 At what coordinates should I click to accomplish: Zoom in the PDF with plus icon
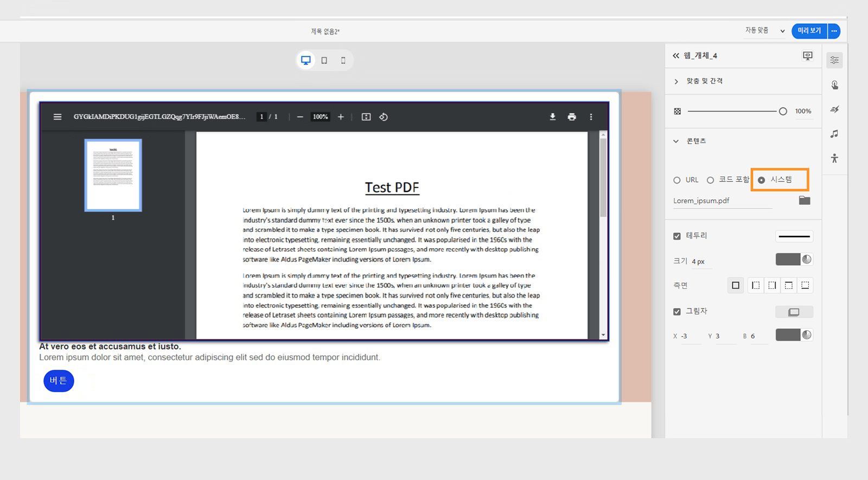(341, 117)
